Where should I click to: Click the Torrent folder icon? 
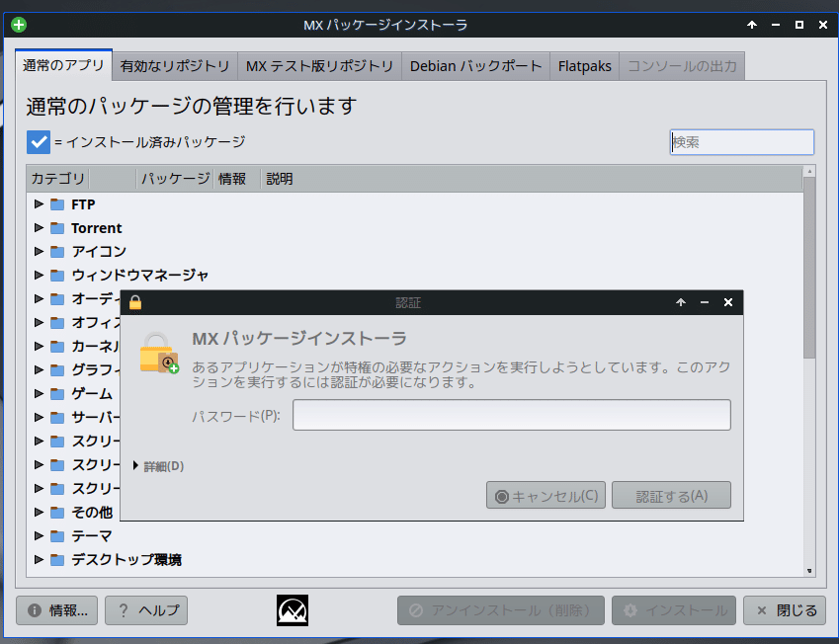(x=57, y=228)
